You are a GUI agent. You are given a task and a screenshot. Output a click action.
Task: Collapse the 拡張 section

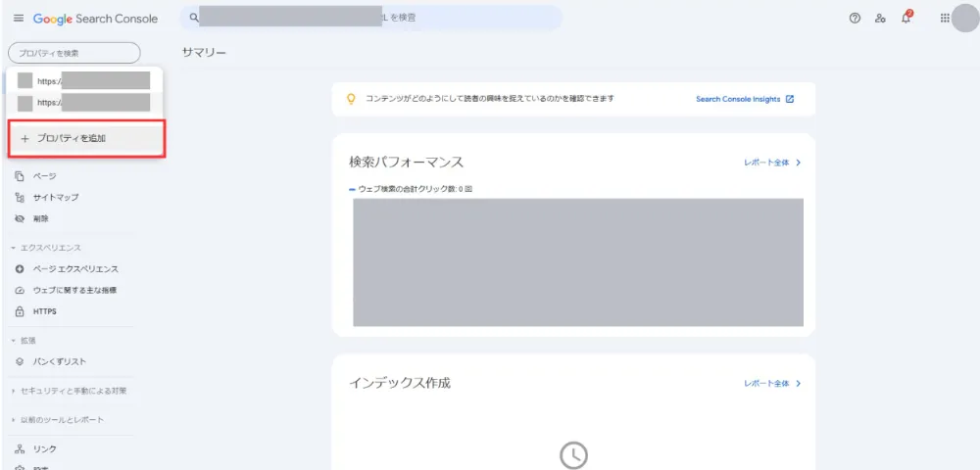click(x=13, y=341)
